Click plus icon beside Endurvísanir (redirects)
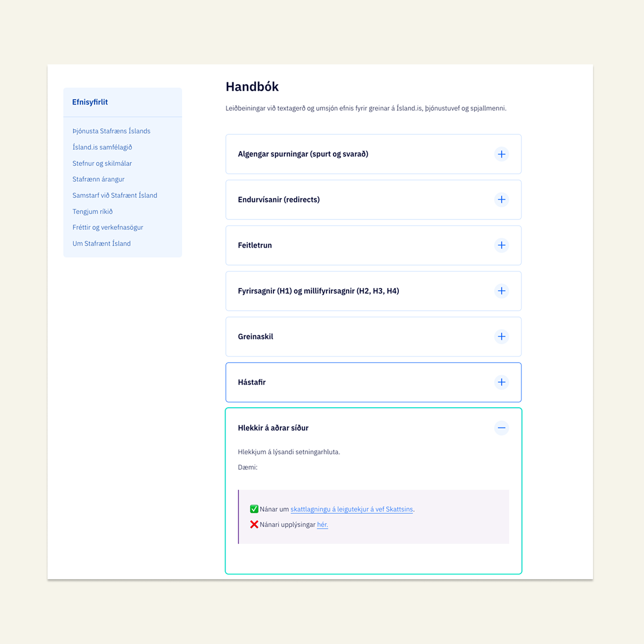 tap(501, 200)
